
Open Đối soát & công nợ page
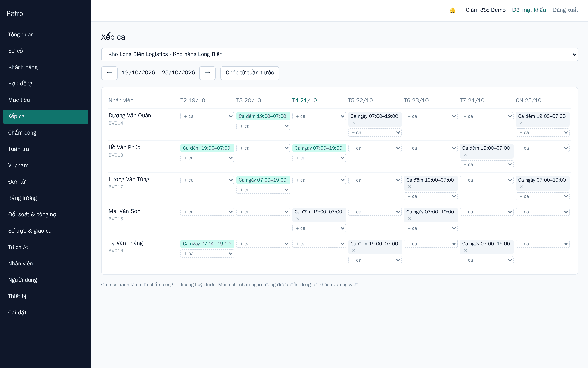(x=46, y=214)
